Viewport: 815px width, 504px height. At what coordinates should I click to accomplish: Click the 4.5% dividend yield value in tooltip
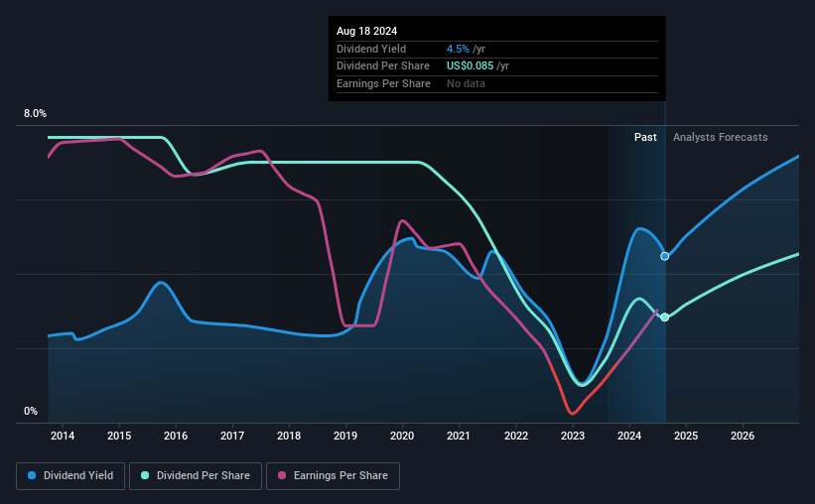[x=458, y=49]
